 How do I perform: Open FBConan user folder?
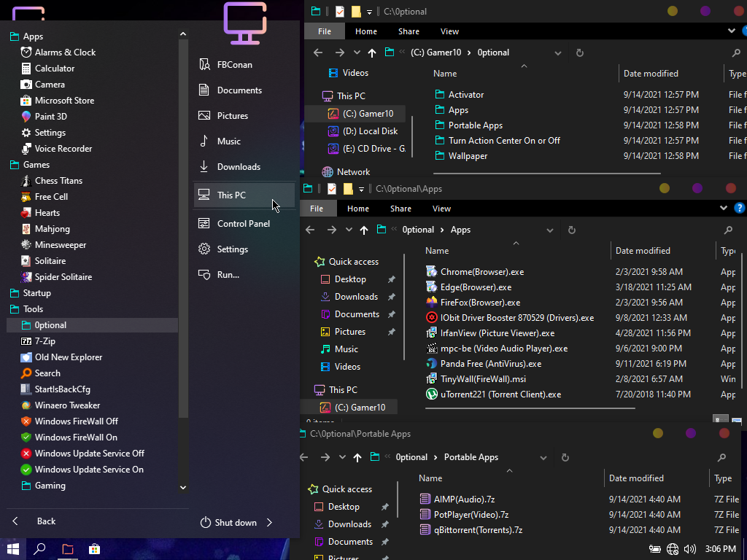244,65
